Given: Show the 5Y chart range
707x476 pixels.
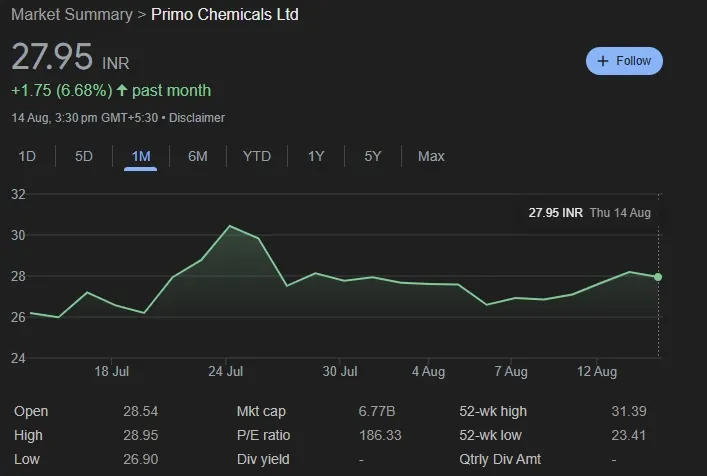Looking at the screenshot, I should [373, 156].
